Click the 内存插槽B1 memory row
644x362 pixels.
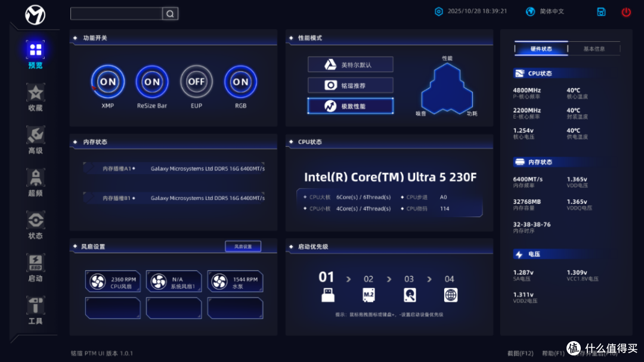click(x=174, y=198)
